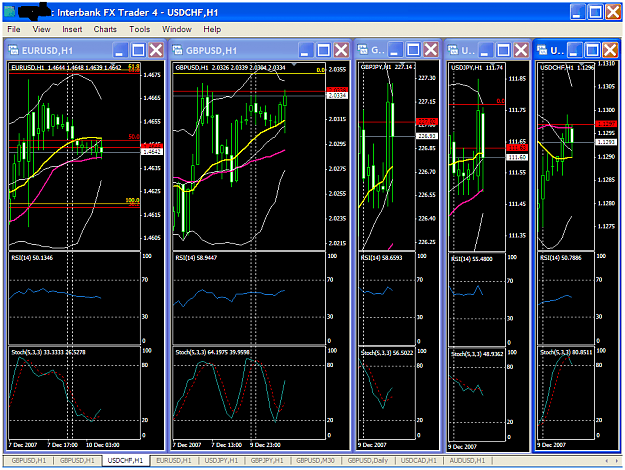Switch to the GBPUSD,M30 bottom tab
625x470 pixels.
pyautogui.click(x=315, y=460)
